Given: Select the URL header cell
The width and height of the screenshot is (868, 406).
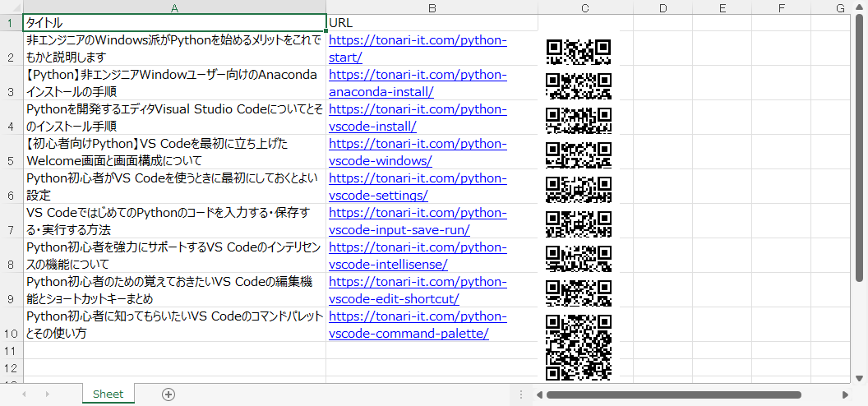Looking at the screenshot, I should click(x=432, y=23).
